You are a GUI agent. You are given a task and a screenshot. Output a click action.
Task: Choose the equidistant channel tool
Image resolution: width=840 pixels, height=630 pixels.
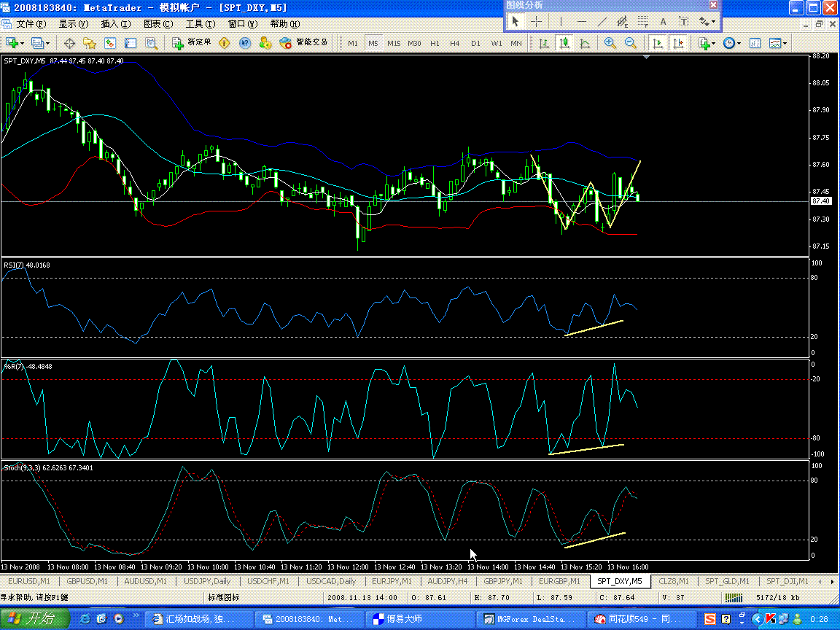[x=623, y=21]
